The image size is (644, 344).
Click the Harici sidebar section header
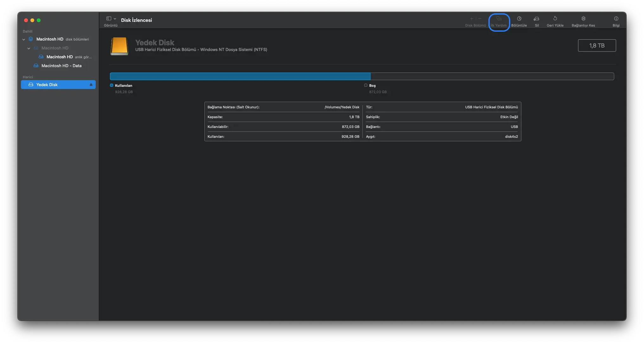click(28, 77)
